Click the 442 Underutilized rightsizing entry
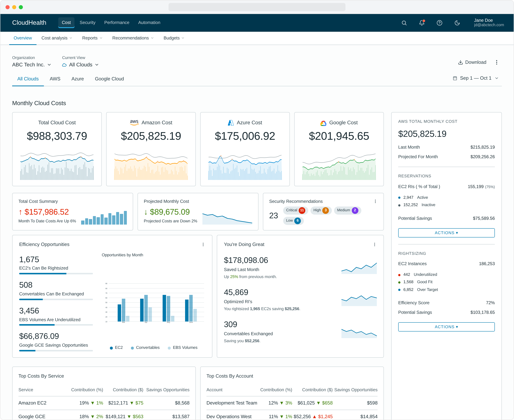514x420 pixels. [x=418, y=275]
